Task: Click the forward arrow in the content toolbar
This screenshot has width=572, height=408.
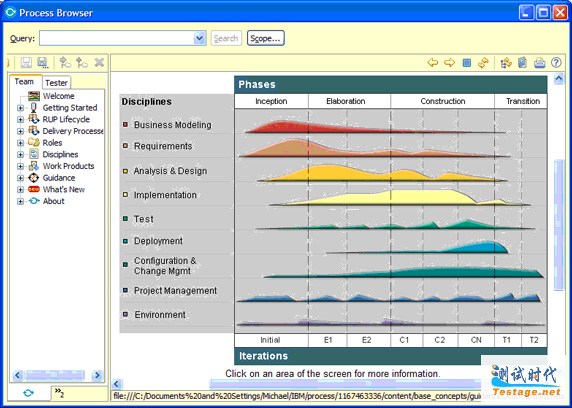Action: (449, 63)
